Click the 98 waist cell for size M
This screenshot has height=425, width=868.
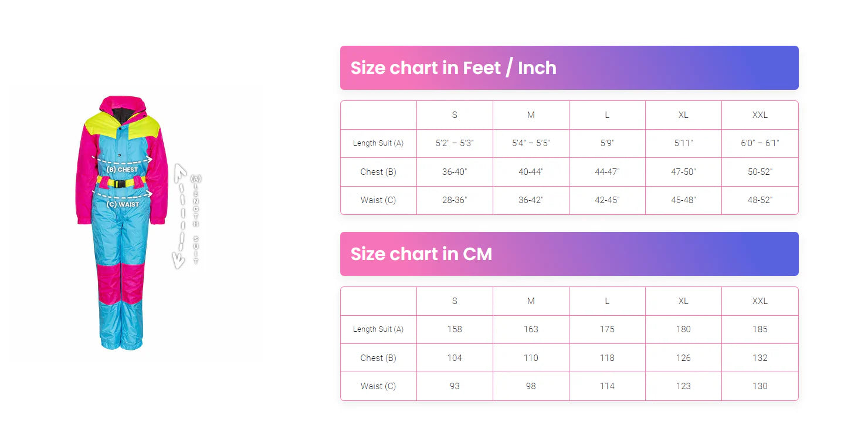(531, 386)
